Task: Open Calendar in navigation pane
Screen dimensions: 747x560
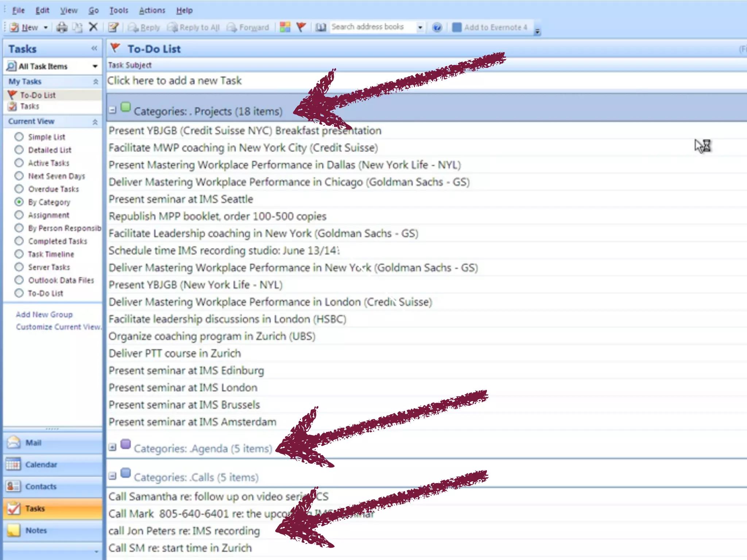Action: click(x=41, y=464)
